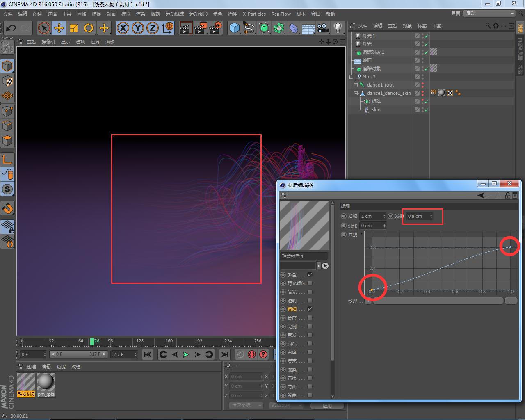Collapse the Null.2 object tree

pyautogui.click(x=352, y=77)
